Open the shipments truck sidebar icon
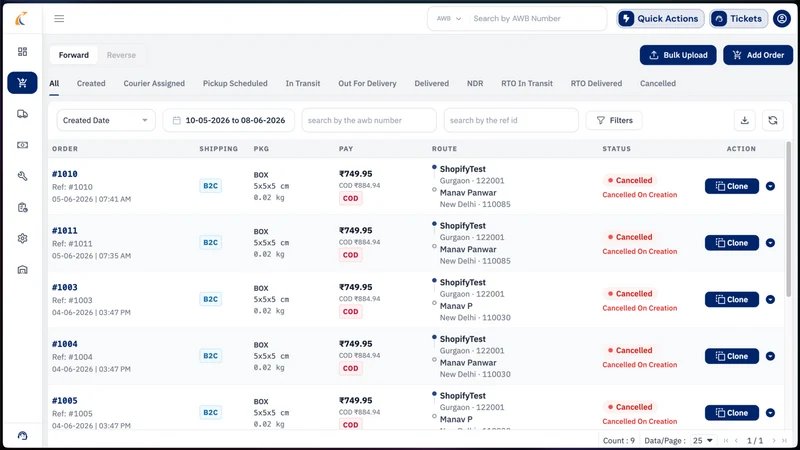Viewport: 800px width, 450px height. [x=22, y=114]
